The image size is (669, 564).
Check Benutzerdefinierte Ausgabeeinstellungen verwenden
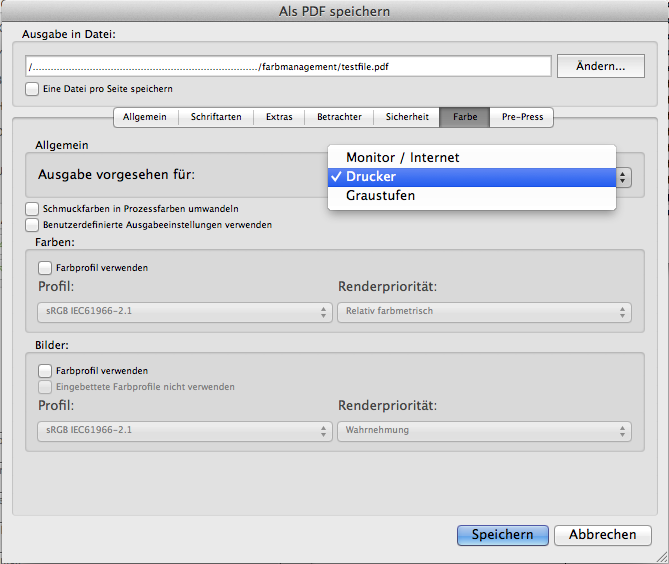[x=33, y=225]
